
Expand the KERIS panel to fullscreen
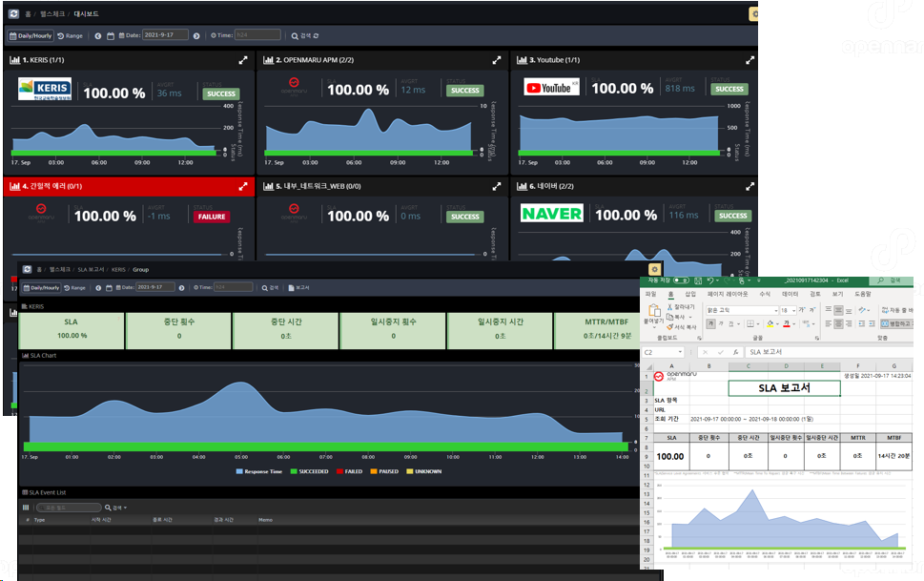pyautogui.click(x=243, y=59)
